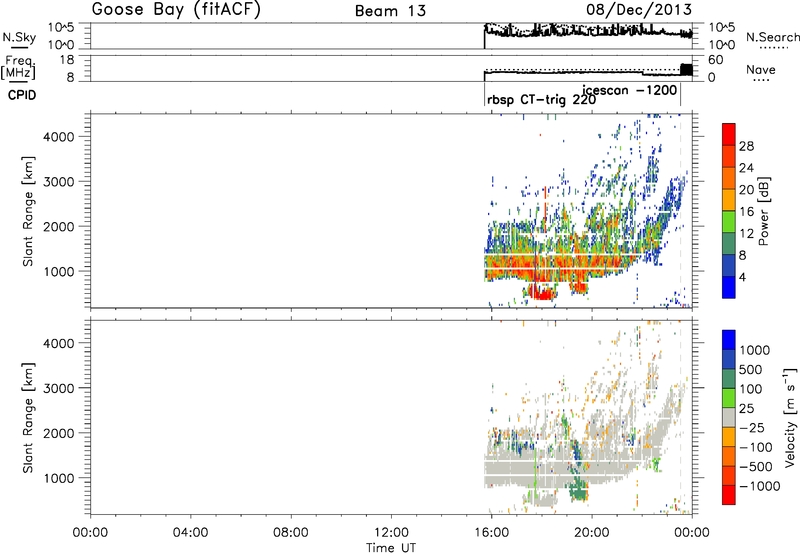
Task: Click the '-1000' velocity colorbar tick label
Action: [759, 486]
